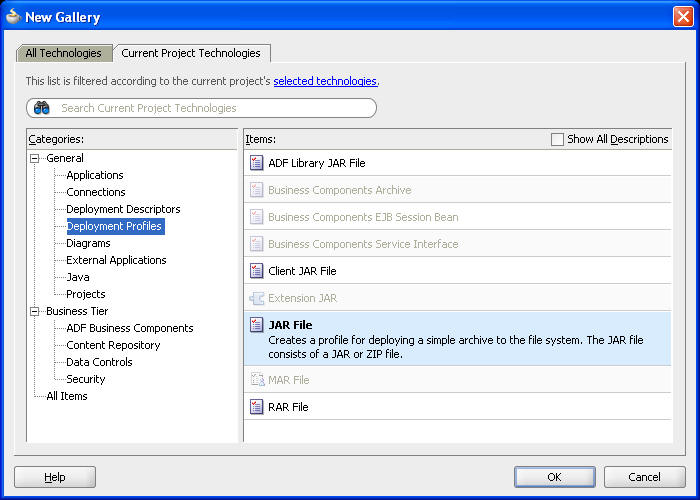Screen dimensions: 700x500
Task: Select the Current Project Technologies tab
Action: (191, 53)
